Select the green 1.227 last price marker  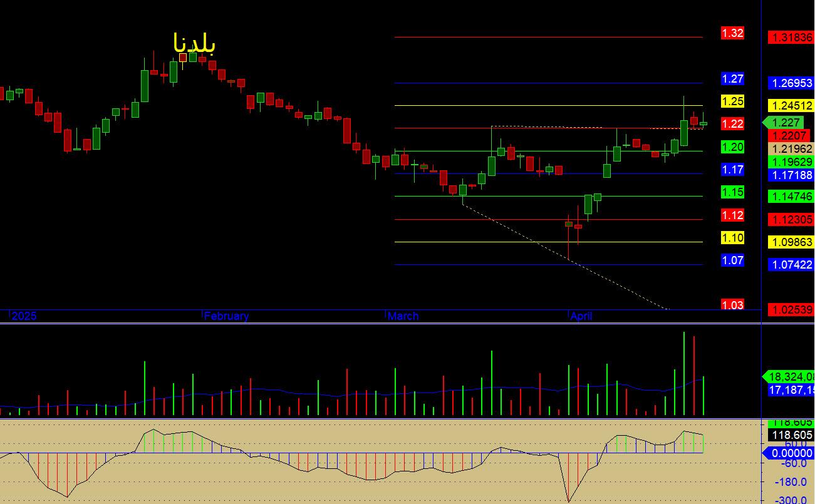click(x=783, y=123)
